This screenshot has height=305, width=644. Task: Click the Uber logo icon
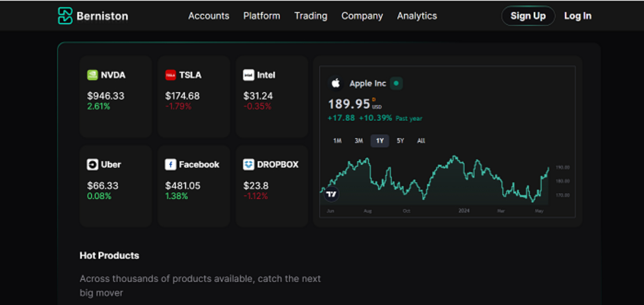click(x=92, y=164)
